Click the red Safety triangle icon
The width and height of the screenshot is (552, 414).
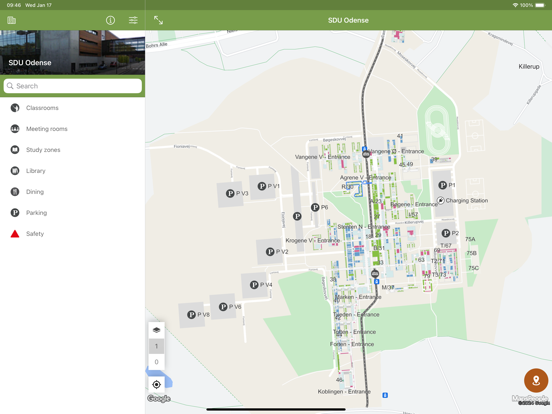coord(15,234)
